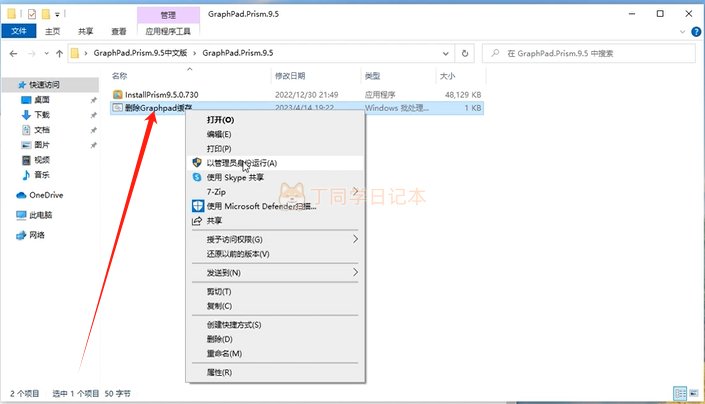Choose 创建快捷方式(S) from context menu
Viewport: 705px width, 404px height.
(275, 325)
